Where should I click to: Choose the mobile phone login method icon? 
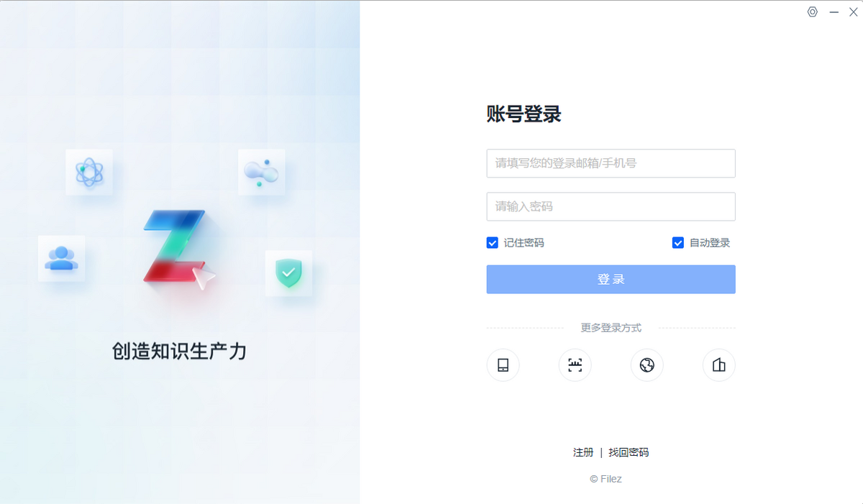click(x=503, y=365)
